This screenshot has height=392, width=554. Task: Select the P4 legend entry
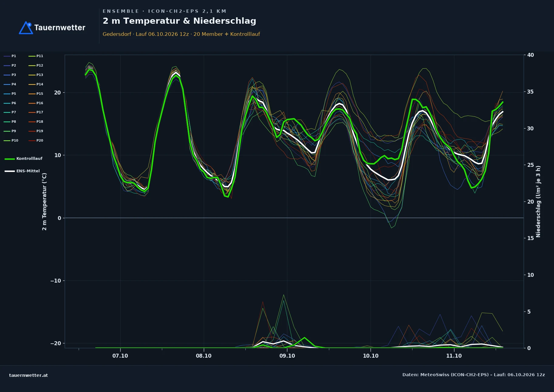pyautogui.click(x=10, y=84)
